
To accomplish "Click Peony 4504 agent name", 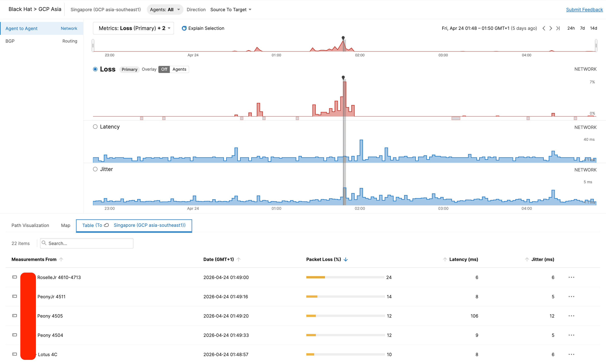I will [50, 335].
